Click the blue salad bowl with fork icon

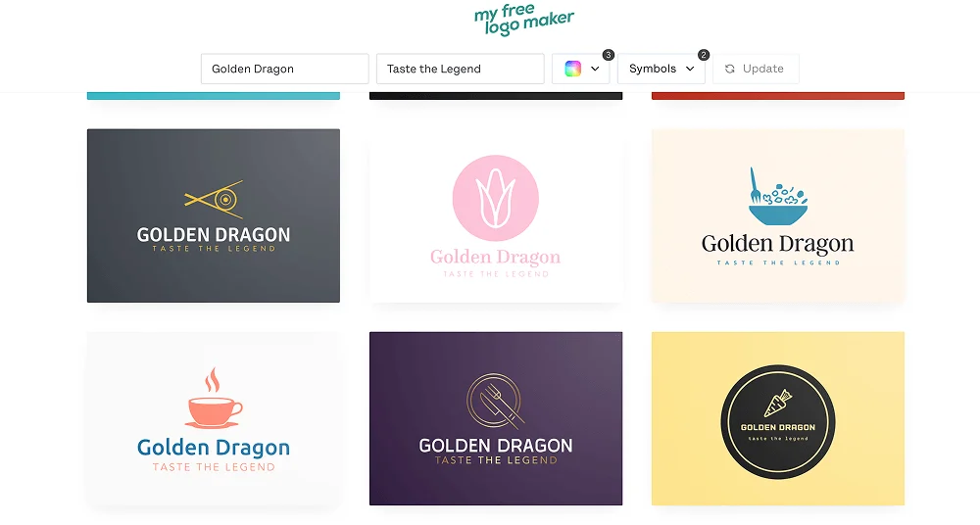tap(777, 198)
